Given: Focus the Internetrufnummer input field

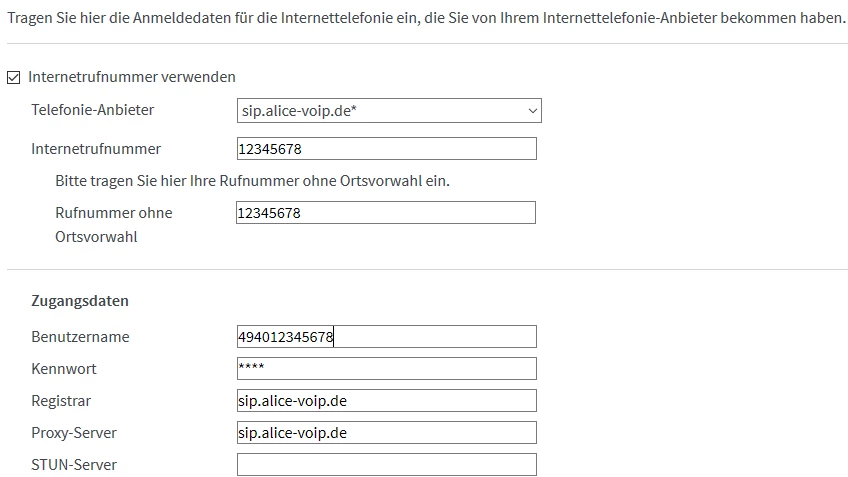Looking at the screenshot, I should pos(386,149).
